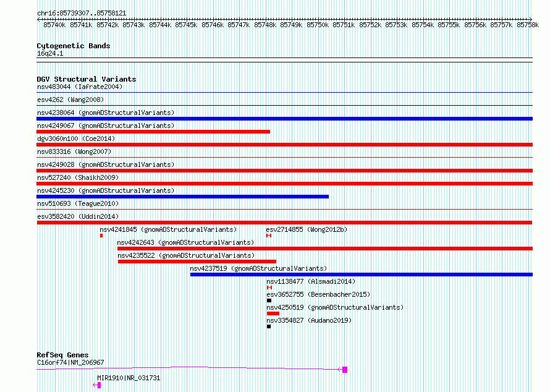The width and height of the screenshot is (550, 392).
Task: Open MIR1910|NR_031731 gene label
Action: (129, 378)
